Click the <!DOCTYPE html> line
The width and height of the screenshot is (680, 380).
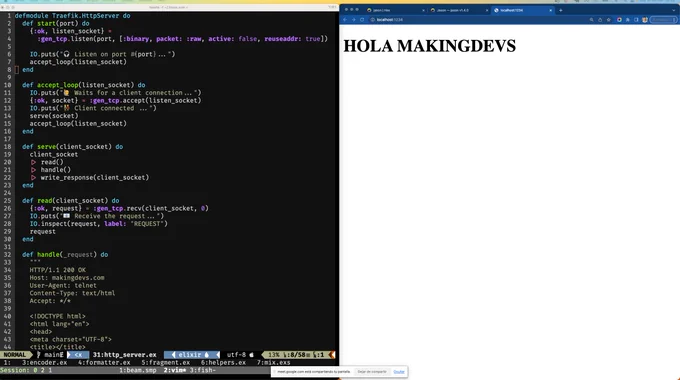click(x=58, y=316)
